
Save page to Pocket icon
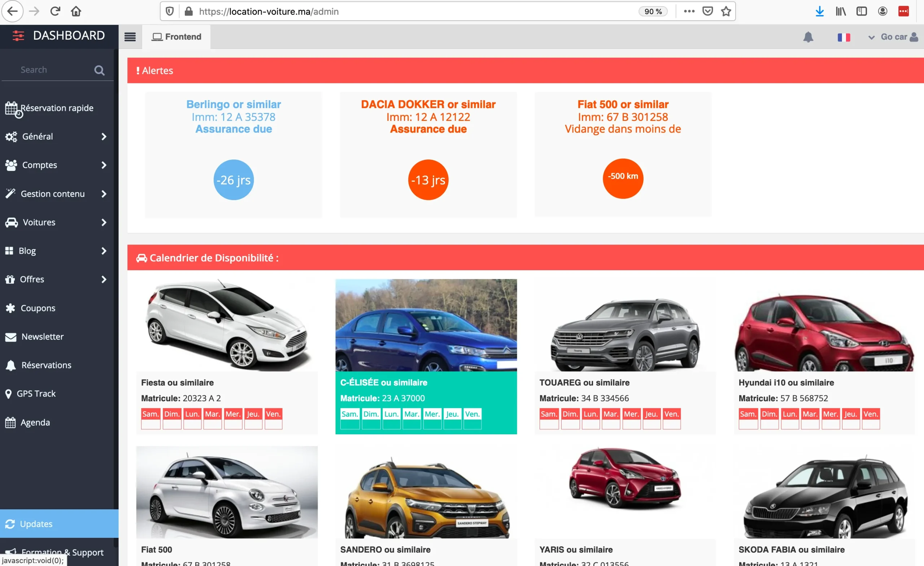[708, 11]
